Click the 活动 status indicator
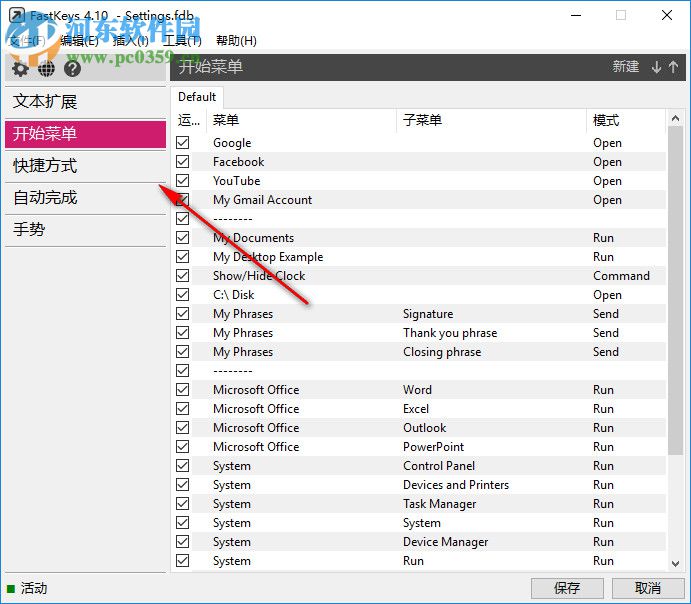The height and width of the screenshot is (604, 691). (x=27, y=588)
